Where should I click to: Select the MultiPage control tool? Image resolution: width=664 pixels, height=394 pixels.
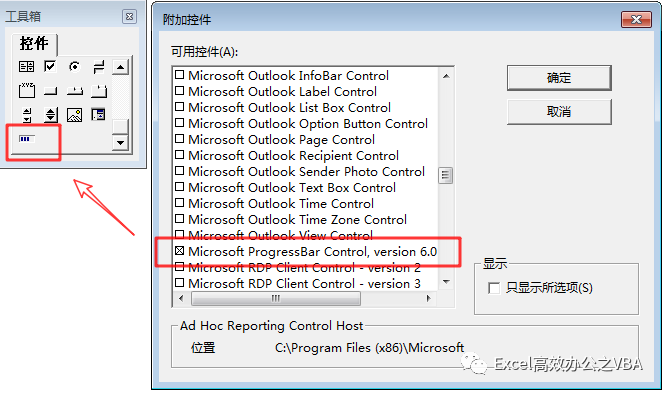[x=99, y=91]
